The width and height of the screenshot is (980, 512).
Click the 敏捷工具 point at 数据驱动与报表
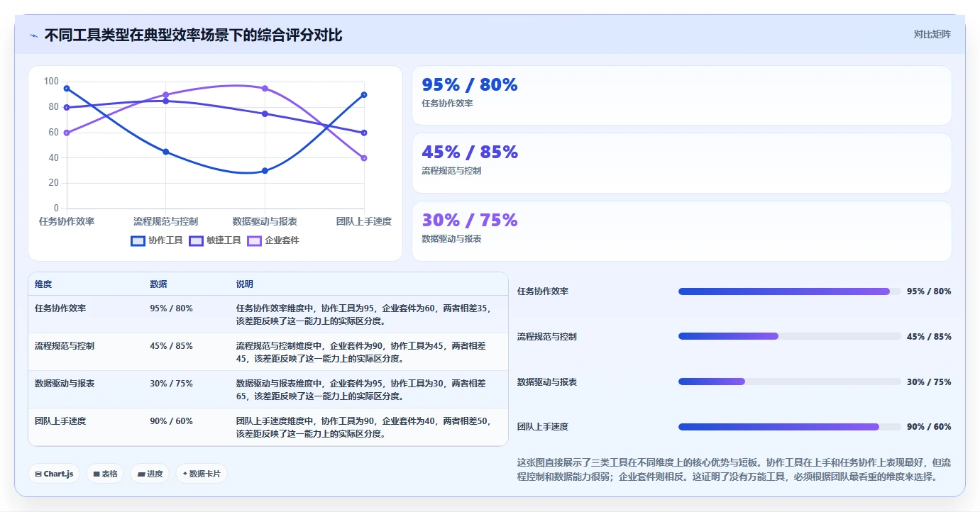[265, 113]
